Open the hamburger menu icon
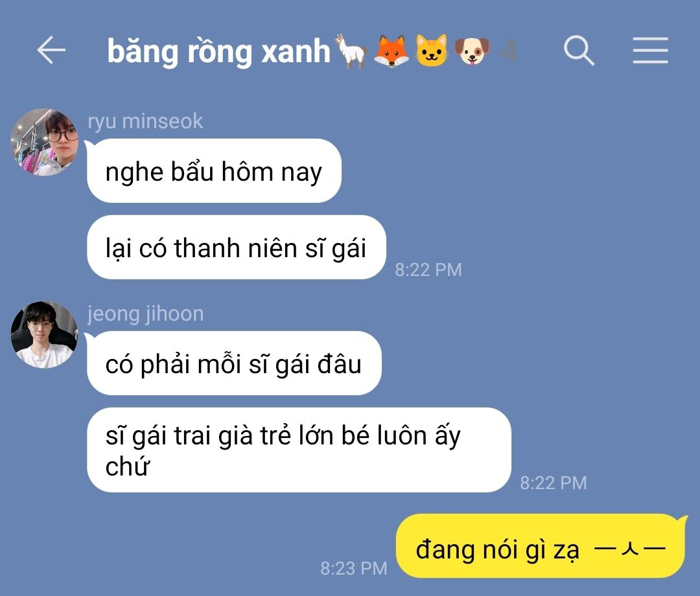This screenshot has width=700, height=596. click(x=650, y=51)
